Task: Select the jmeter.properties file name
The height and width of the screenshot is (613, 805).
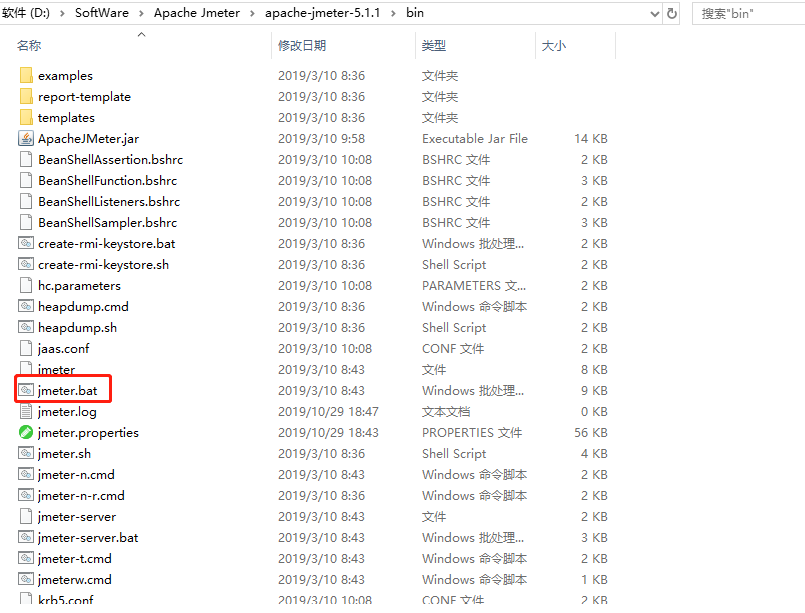Action: pos(88,433)
